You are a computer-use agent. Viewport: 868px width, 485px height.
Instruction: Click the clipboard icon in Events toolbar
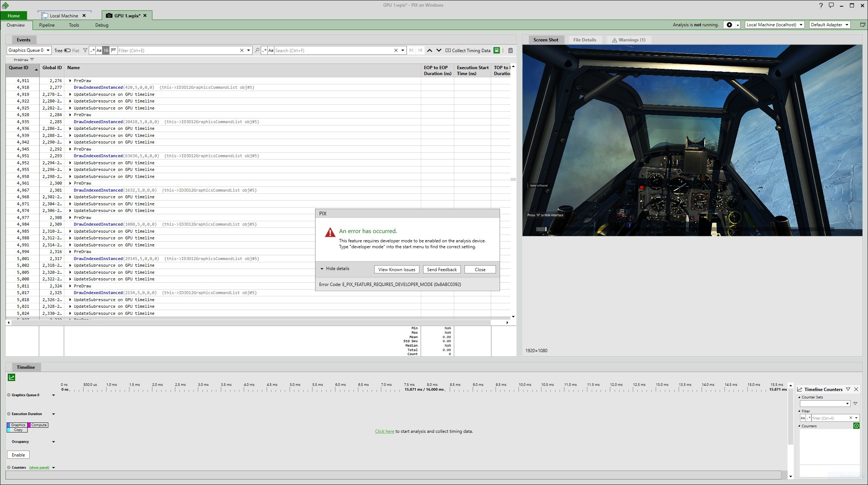pos(510,50)
